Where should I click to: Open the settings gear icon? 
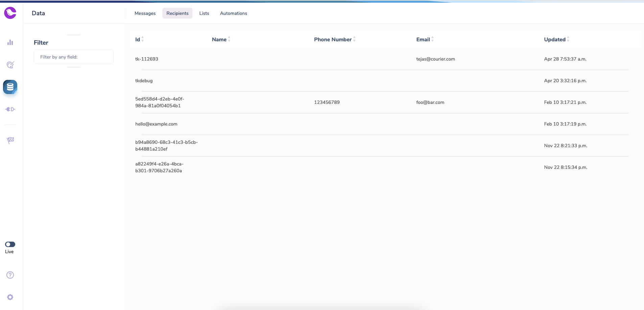coord(10,297)
